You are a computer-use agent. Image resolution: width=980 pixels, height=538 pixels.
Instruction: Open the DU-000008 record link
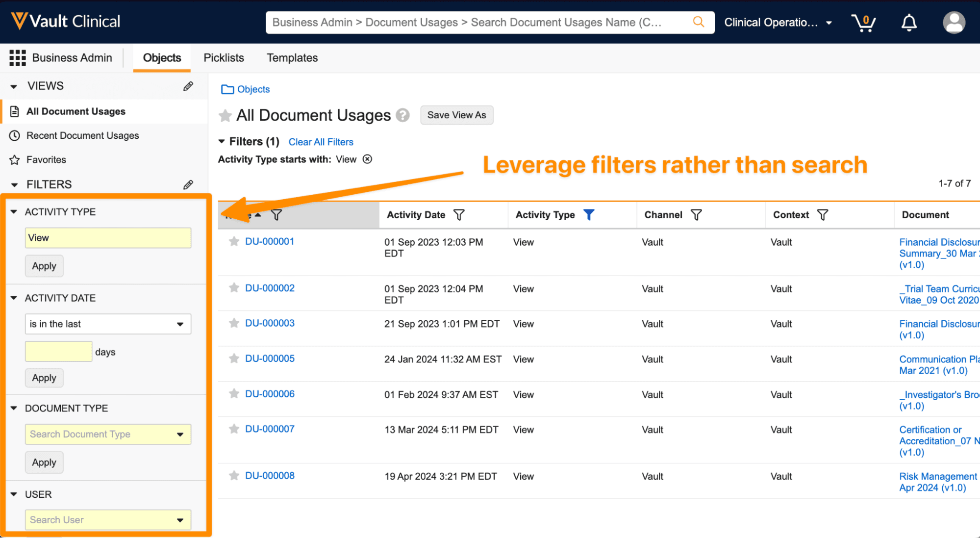270,476
